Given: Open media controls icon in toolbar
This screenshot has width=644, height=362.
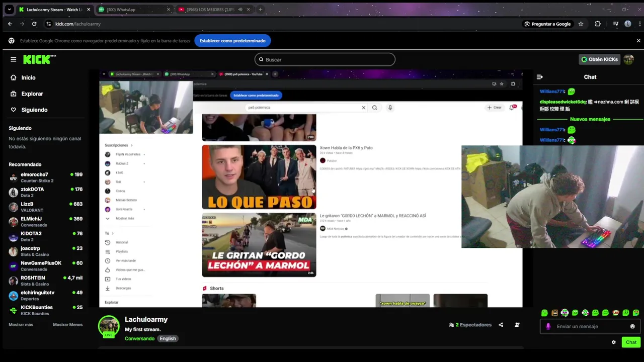Looking at the screenshot, I should tap(615, 24).
